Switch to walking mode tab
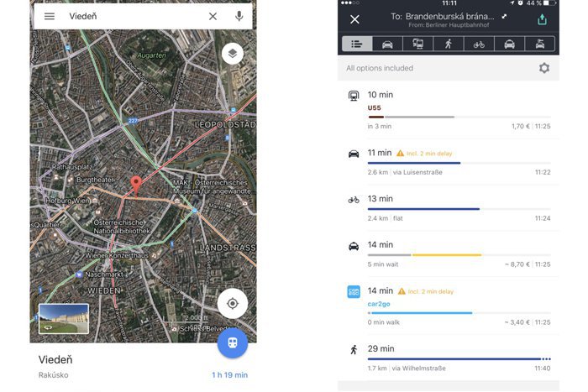This screenshot has width=588, height=392. (448, 44)
